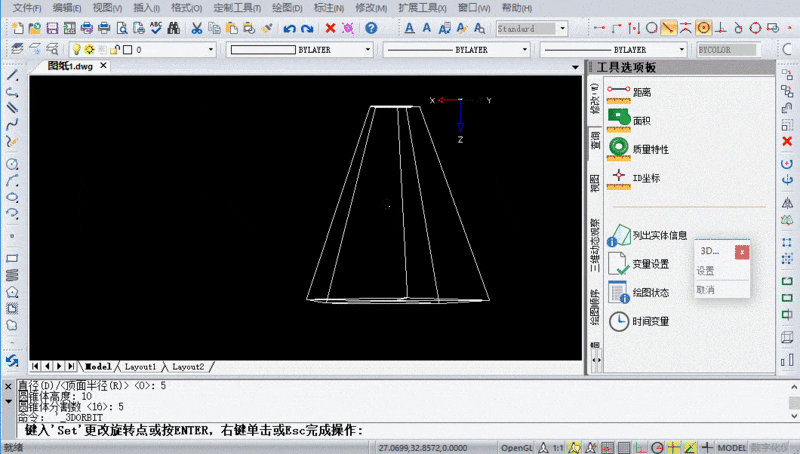Toggle the layer lightbulb on/off icon

click(75, 48)
